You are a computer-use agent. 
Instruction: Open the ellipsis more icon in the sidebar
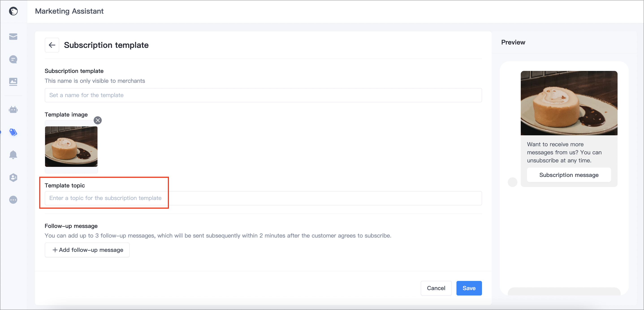pos(13,200)
